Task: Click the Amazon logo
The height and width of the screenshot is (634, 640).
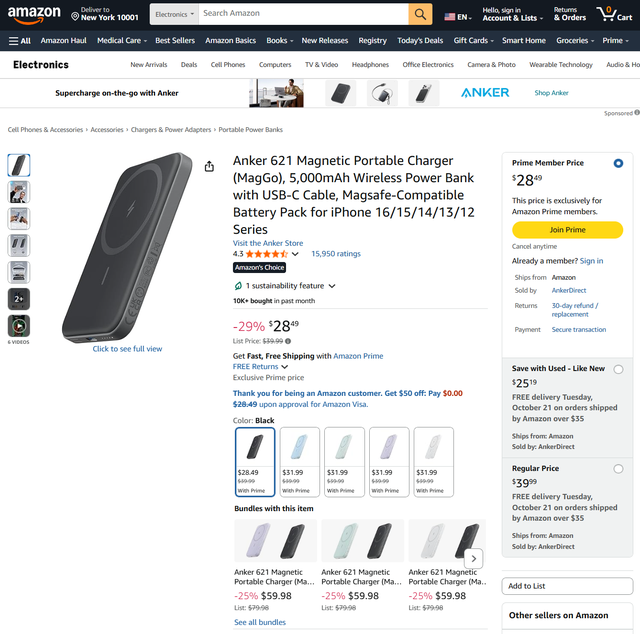Action: pyautogui.click(x=34, y=14)
